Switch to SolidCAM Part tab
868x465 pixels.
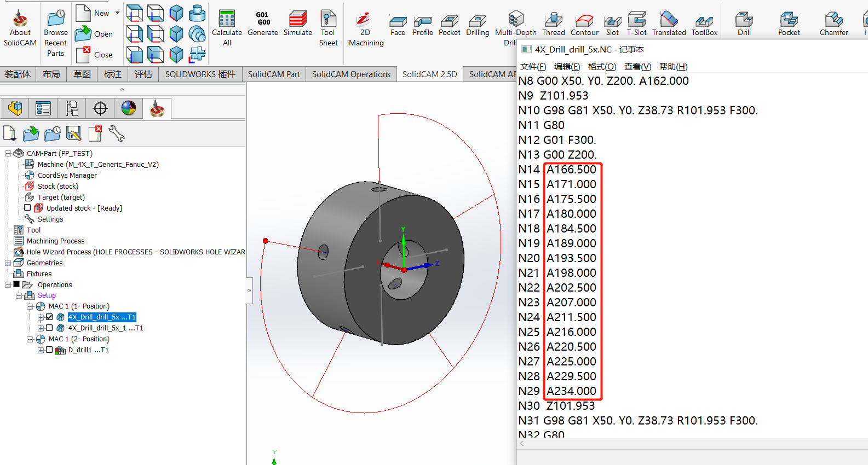pos(274,74)
